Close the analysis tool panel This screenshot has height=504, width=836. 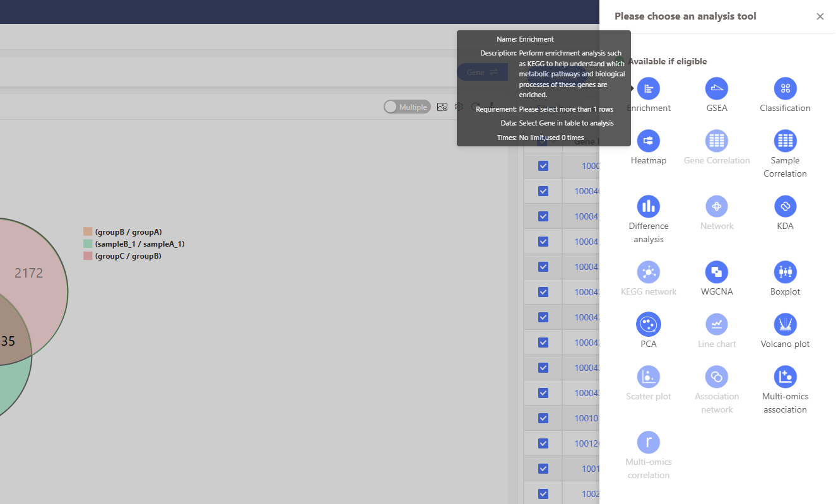(820, 16)
